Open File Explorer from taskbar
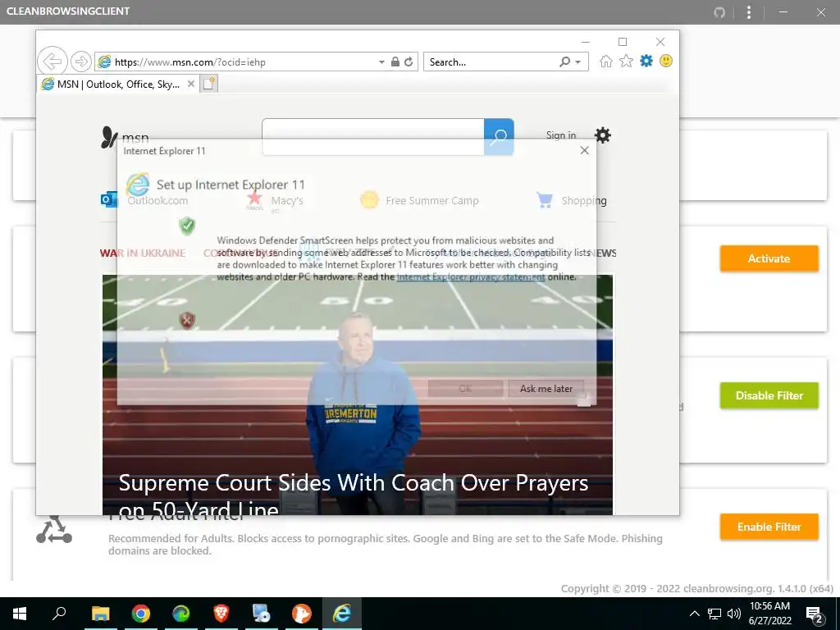The height and width of the screenshot is (630, 840). coord(100,614)
